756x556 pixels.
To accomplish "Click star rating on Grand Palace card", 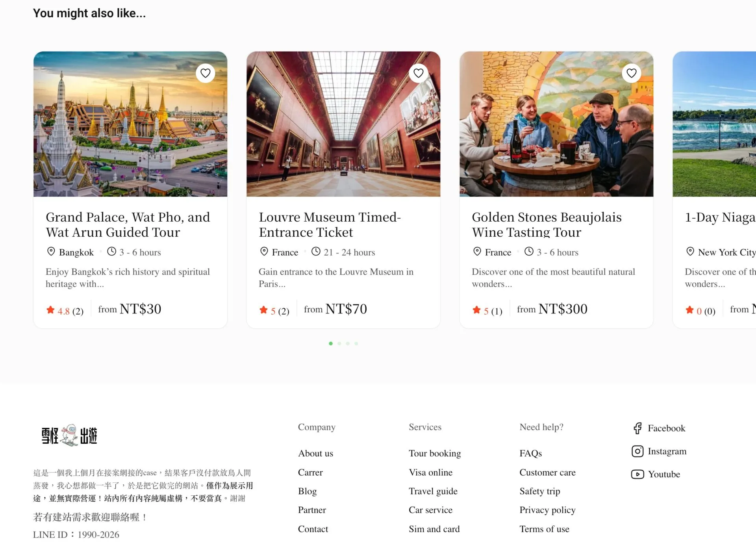I will tap(50, 310).
